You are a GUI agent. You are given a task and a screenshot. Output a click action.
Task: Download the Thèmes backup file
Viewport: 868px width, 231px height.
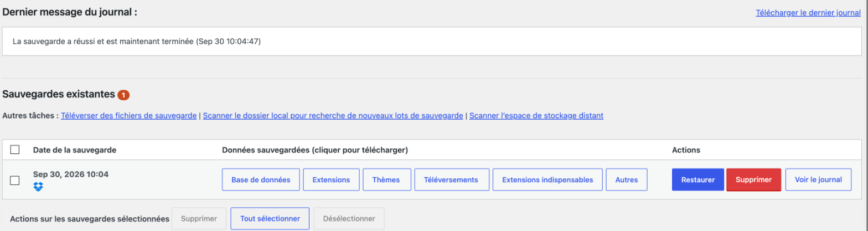pos(387,179)
